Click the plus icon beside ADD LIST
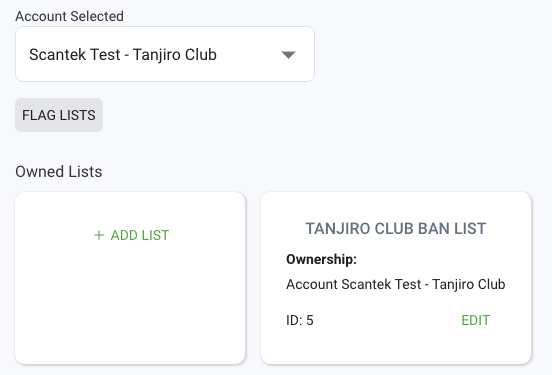This screenshot has height=375, width=552. point(99,235)
